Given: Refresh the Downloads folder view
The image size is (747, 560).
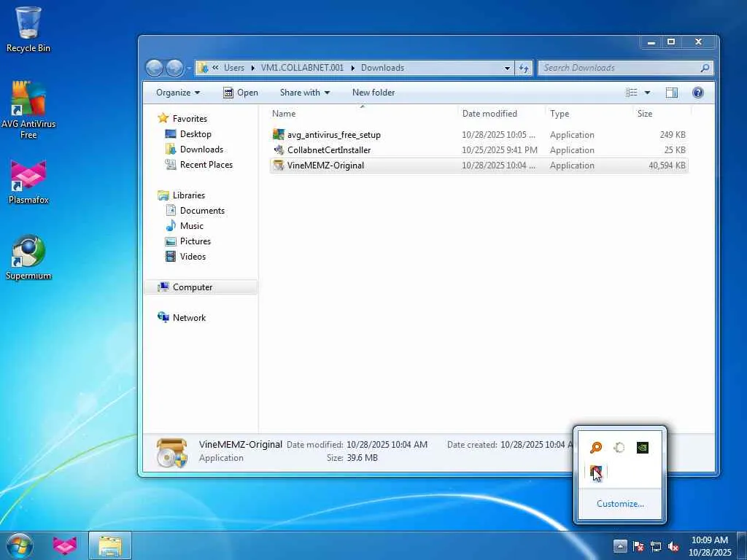Looking at the screenshot, I should pyautogui.click(x=524, y=68).
